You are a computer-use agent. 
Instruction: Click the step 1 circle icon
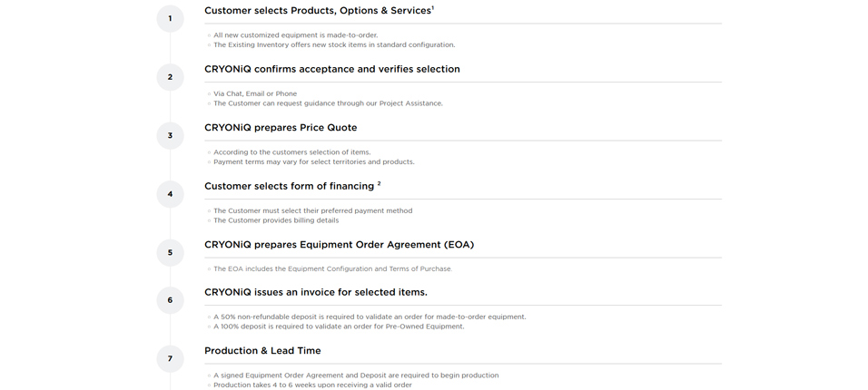tap(170, 19)
